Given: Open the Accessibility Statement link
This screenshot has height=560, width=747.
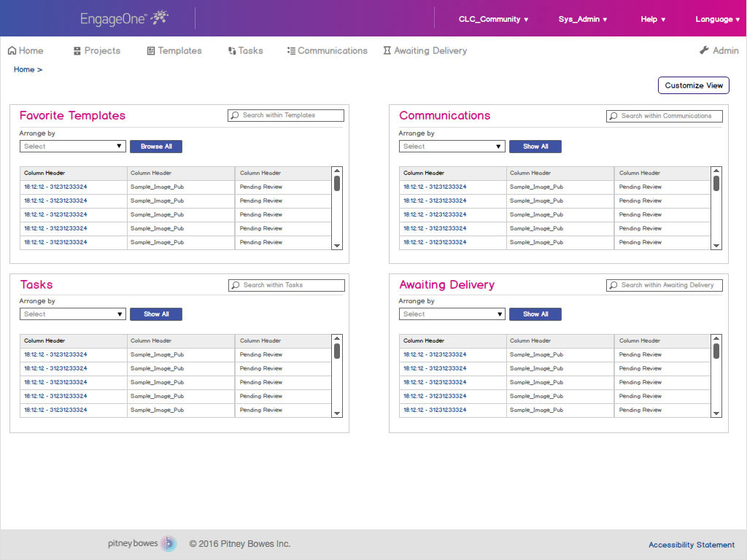Looking at the screenshot, I should [x=692, y=545].
